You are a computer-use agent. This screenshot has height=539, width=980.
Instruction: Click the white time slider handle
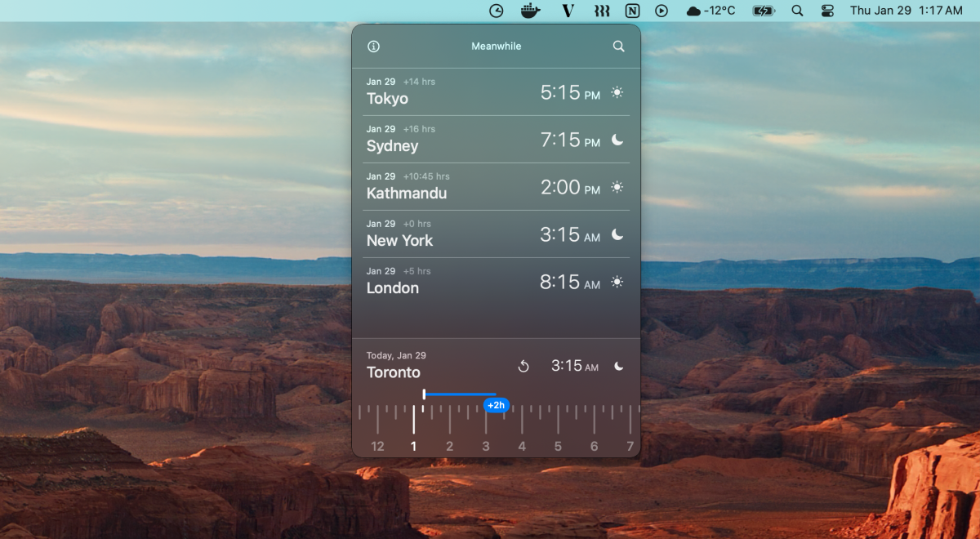tap(424, 394)
